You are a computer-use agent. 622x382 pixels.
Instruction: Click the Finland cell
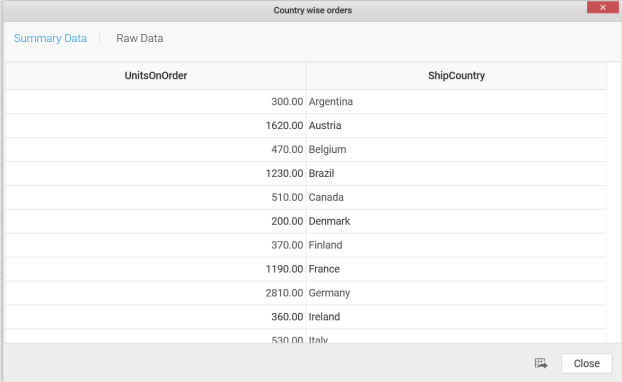(x=456, y=245)
